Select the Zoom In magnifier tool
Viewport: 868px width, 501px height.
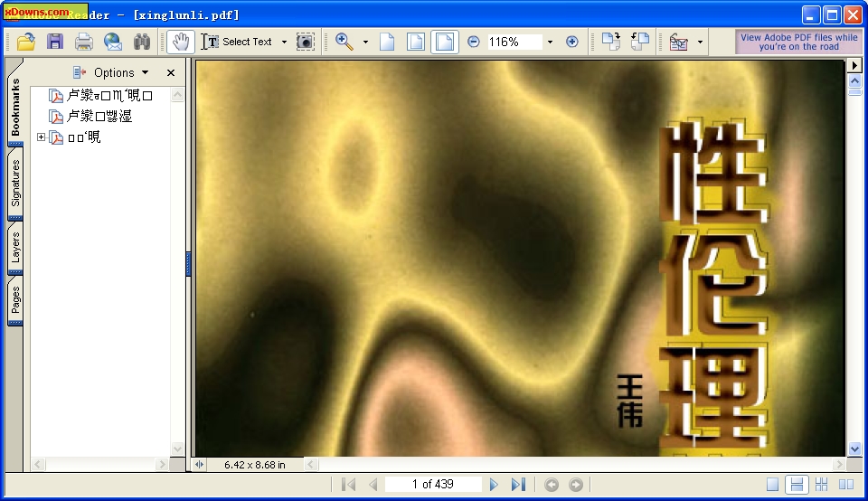pos(344,42)
